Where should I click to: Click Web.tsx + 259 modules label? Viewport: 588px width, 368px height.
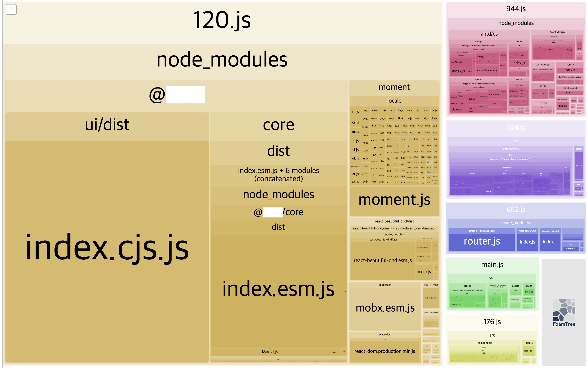510,160
